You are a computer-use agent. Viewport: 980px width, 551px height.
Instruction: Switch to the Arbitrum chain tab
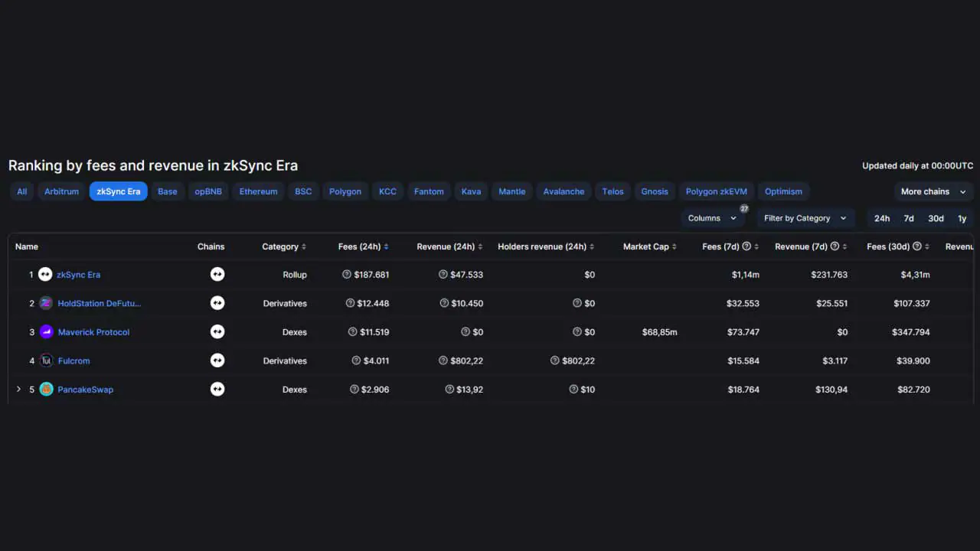(61, 191)
